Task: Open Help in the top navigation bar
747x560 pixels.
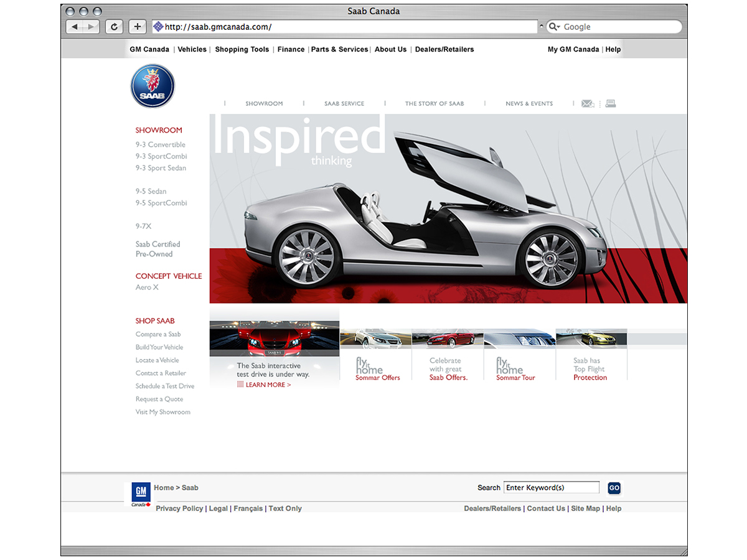Action: pyautogui.click(x=613, y=50)
